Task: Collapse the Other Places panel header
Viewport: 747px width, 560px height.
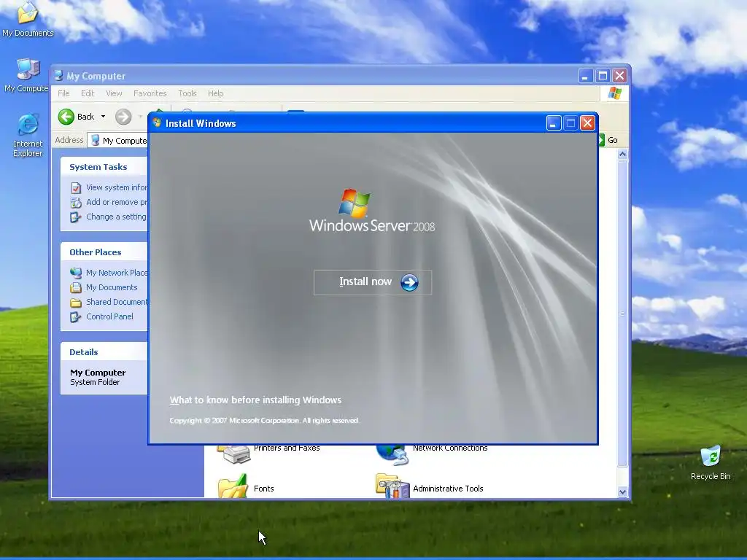Action: point(104,252)
